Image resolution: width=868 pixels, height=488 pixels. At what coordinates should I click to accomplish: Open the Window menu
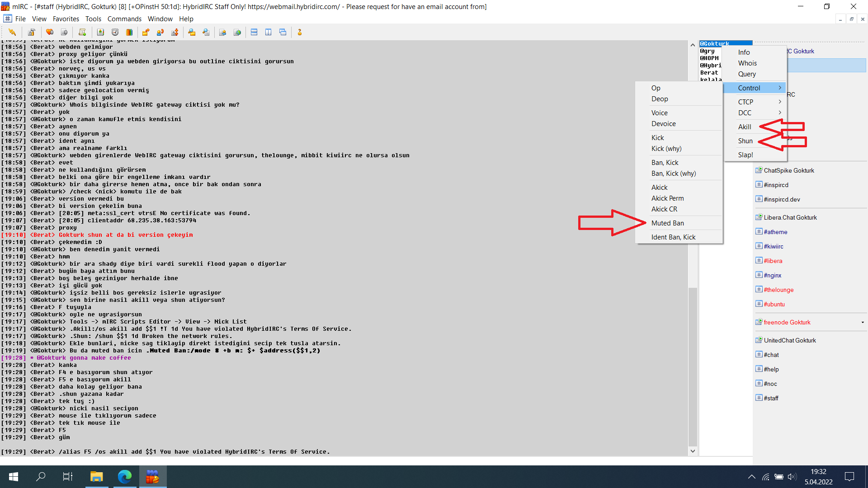click(160, 19)
